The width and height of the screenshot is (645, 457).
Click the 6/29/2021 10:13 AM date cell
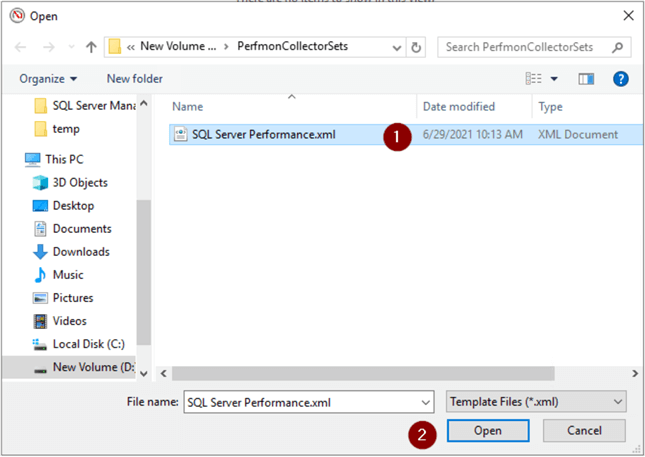pos(473,135)
